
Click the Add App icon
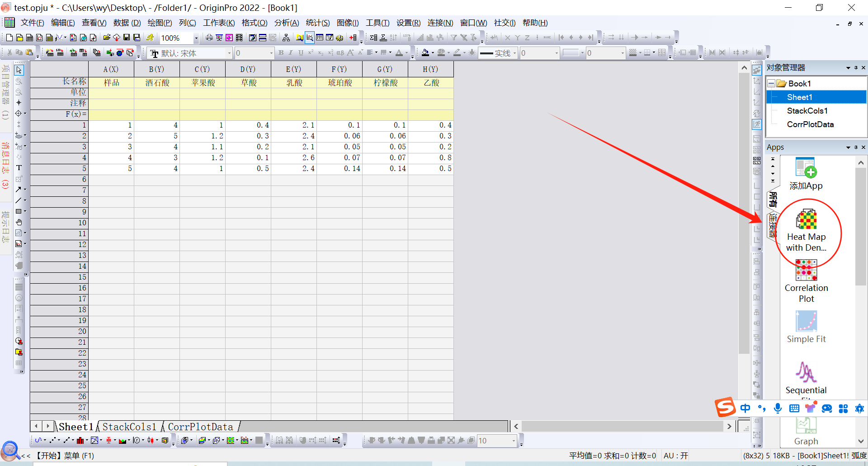[806, 168]
